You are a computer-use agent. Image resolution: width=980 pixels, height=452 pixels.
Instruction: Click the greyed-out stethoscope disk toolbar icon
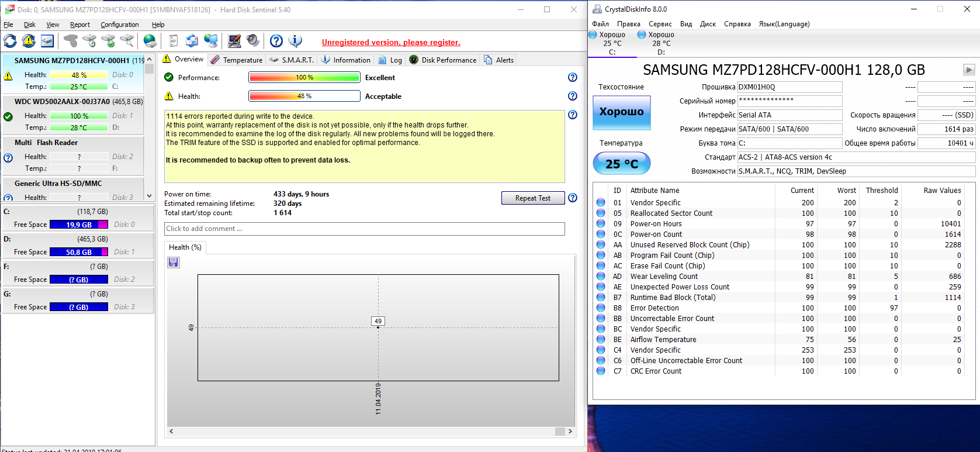[x=71, y=41]
